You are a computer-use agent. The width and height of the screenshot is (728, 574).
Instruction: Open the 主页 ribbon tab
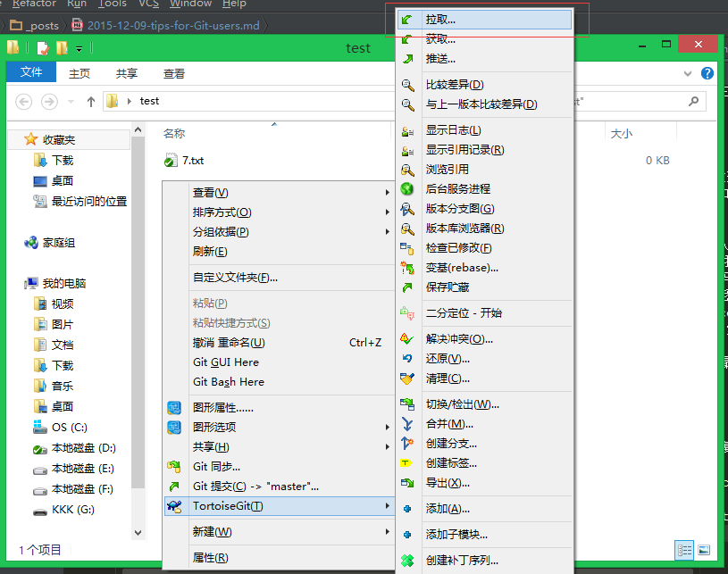tap(79, 73)
